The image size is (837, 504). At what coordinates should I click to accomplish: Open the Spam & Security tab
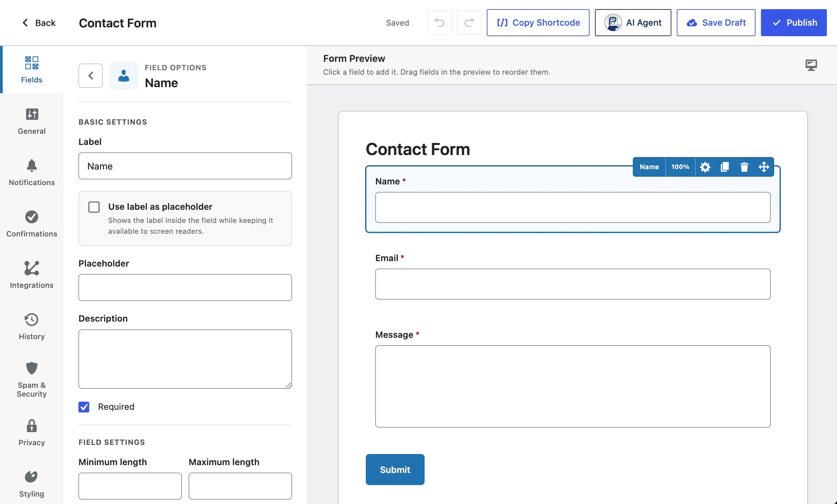[31, 380]
